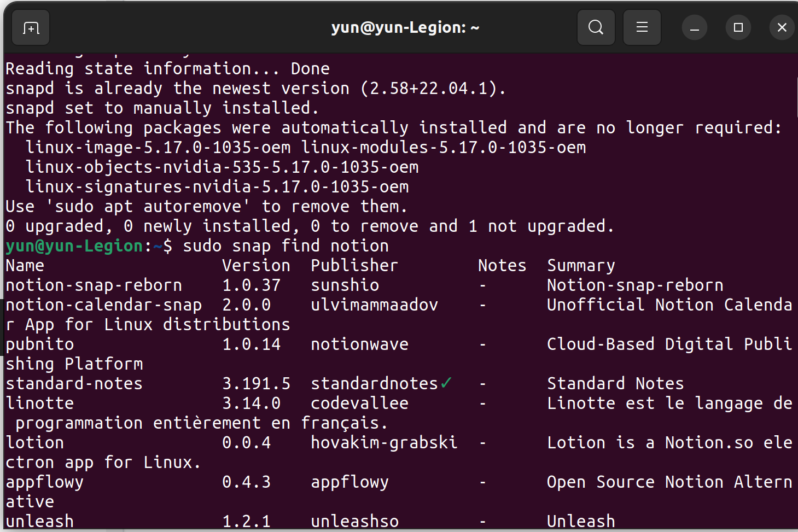Click the '0 upgraded, 0 newly installed' line
This screenshot has height=532, width=798.
(x=310, y=226)
